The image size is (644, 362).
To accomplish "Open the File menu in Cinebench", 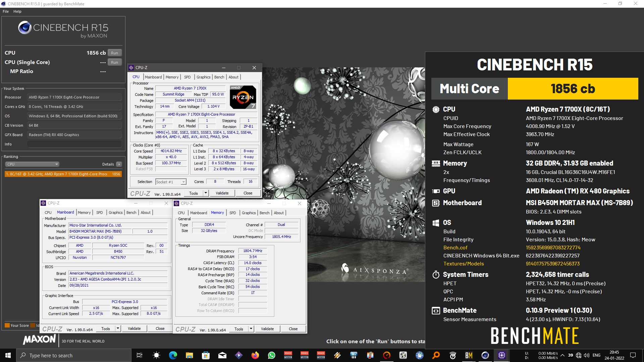I will point(6,11).
